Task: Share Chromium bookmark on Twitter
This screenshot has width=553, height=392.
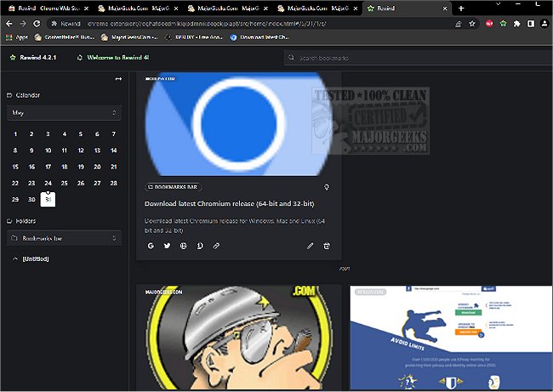Action: [167, 246]
